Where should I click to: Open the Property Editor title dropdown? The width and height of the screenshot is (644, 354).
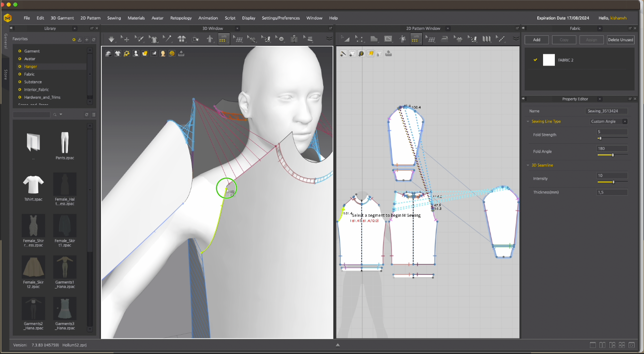pos(600,99)
